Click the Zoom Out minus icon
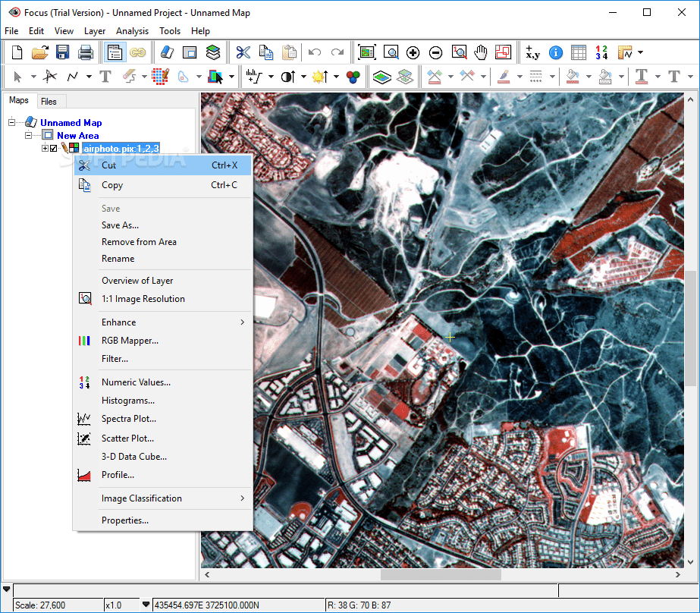Image resolution: width=700 pixels, height=613 pixels. [435, 52]
